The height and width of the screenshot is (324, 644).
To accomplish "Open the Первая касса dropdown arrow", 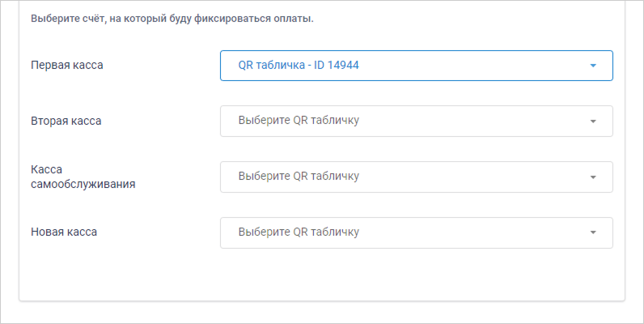I will [x=593, y=66].
